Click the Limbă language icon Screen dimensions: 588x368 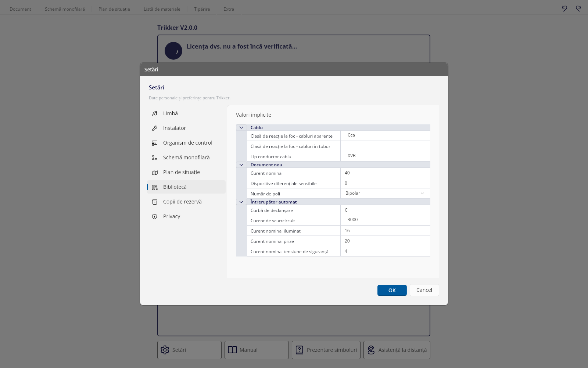tap(155, 113)
